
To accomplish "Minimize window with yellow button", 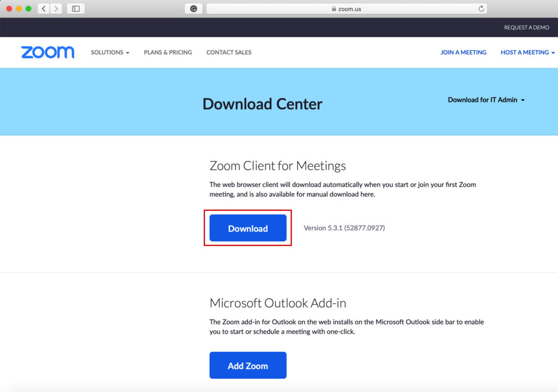I will click(19, 9).
